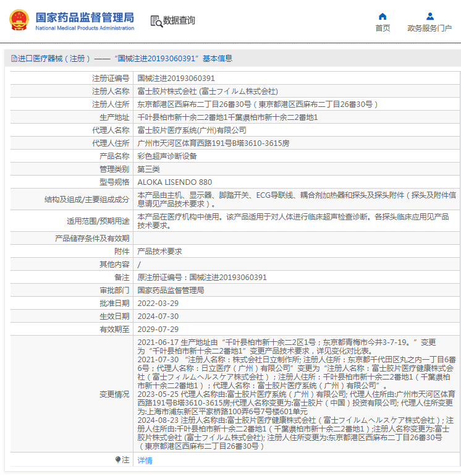Select management class 第三类 value

pyautogui.click(x=149, y=169)
